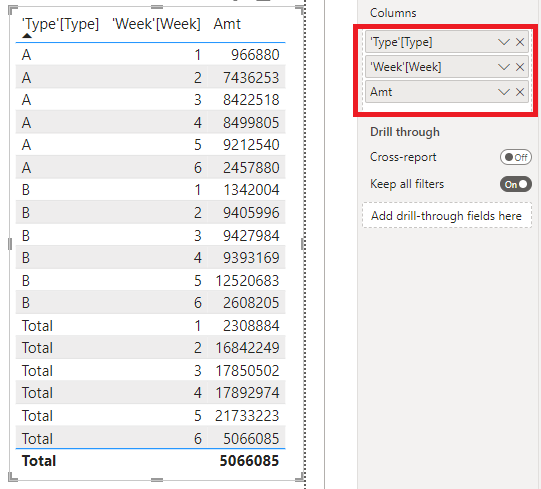The image size is (541, 489).
Task: Select the cell with value 1342004
Action: 251,190
